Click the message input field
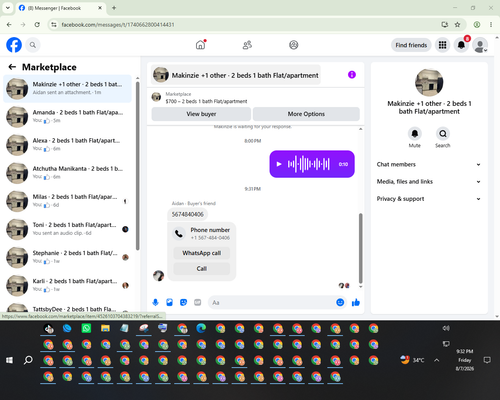500x400 pixels. click(x=272, y=302)
